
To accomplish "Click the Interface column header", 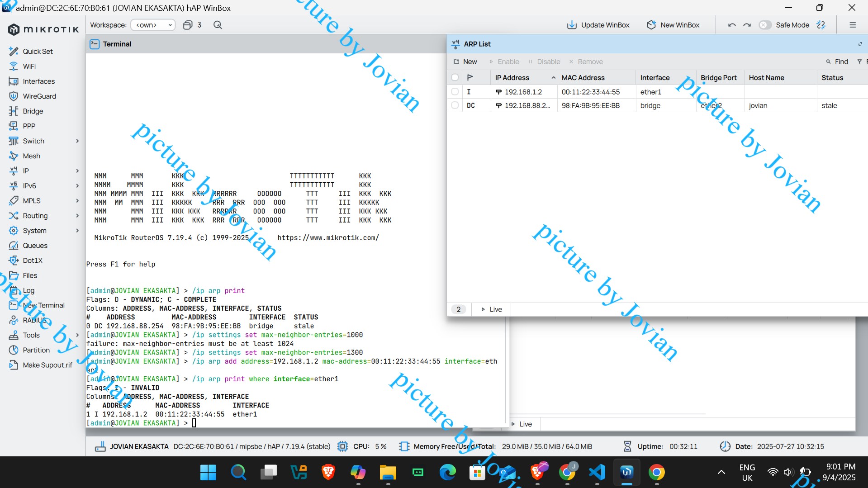I will coord(665,77).
